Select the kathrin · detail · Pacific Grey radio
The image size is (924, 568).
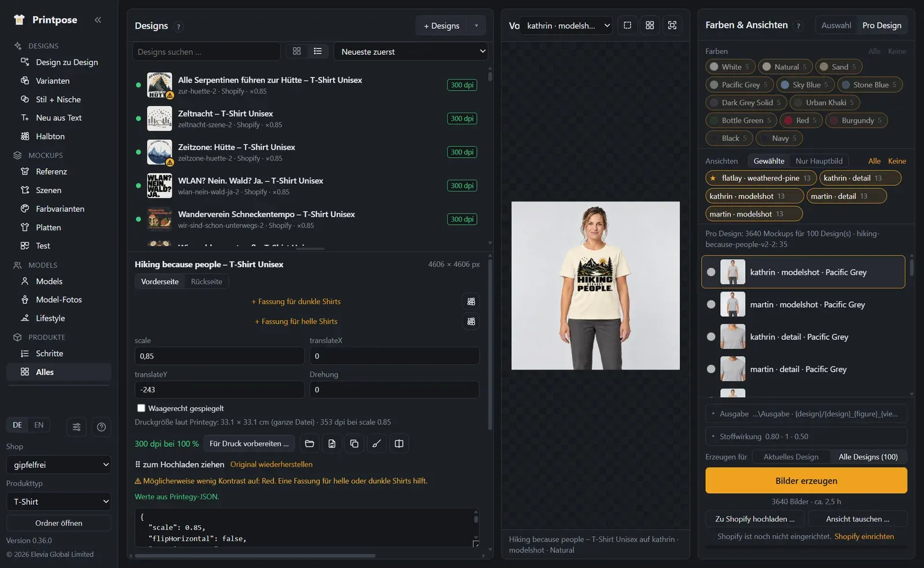711,337
